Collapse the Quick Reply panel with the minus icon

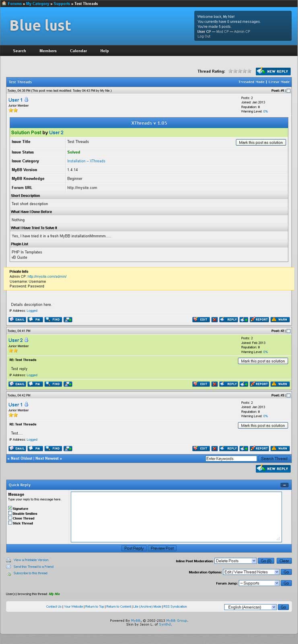(x=284, y=485)
